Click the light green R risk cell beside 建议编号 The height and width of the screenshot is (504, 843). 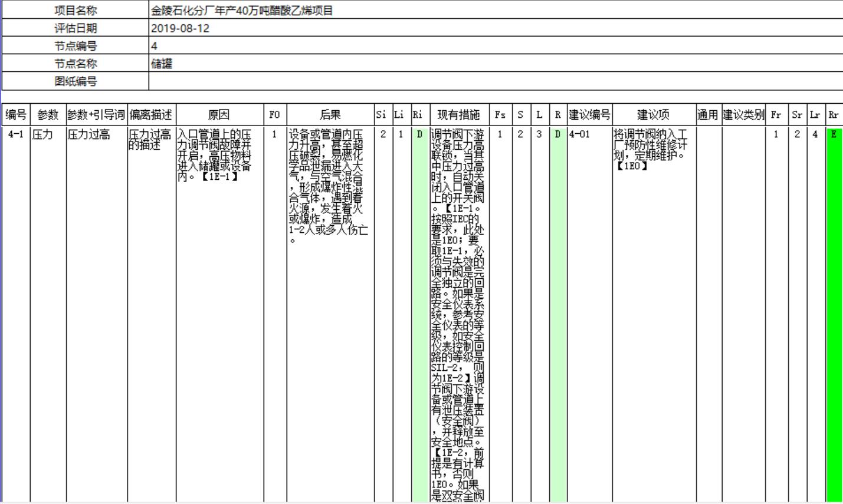[x=557, y=314]
